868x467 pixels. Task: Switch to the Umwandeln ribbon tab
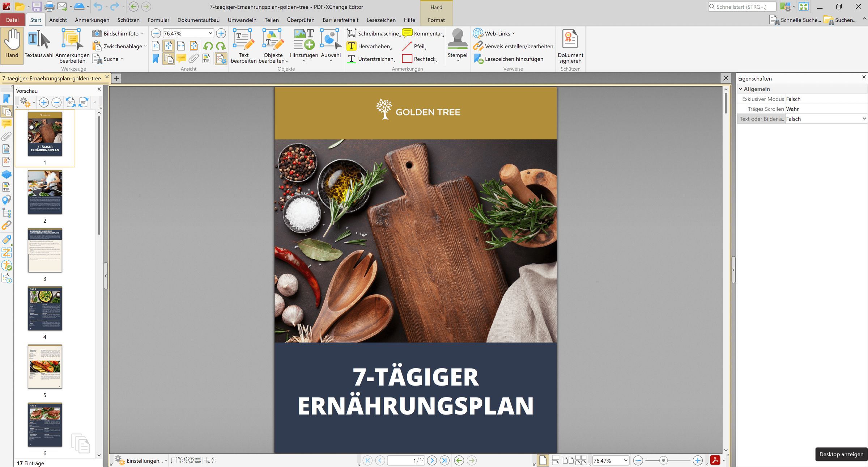(x=242, y=20)
